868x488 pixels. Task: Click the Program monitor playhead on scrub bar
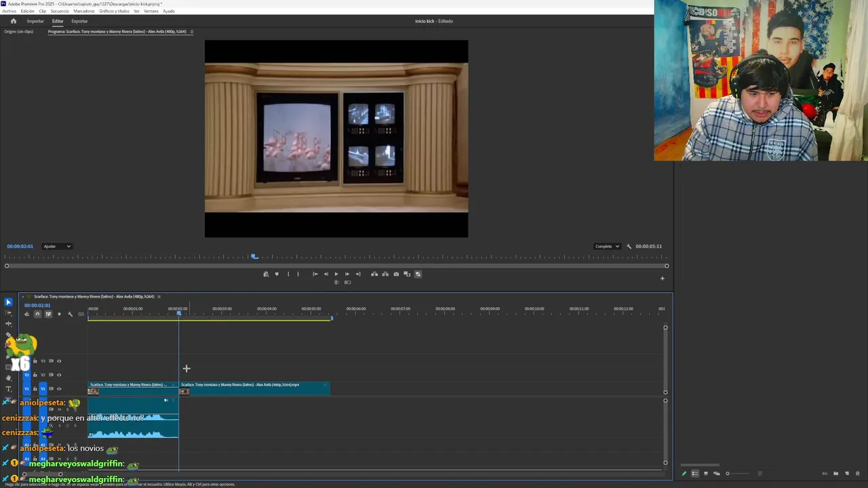pyautogui.click(x=254, y=256)
